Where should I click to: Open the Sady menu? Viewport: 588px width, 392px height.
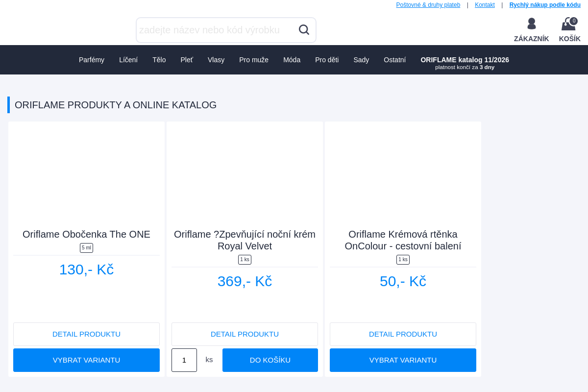click(x=361, y=60)
